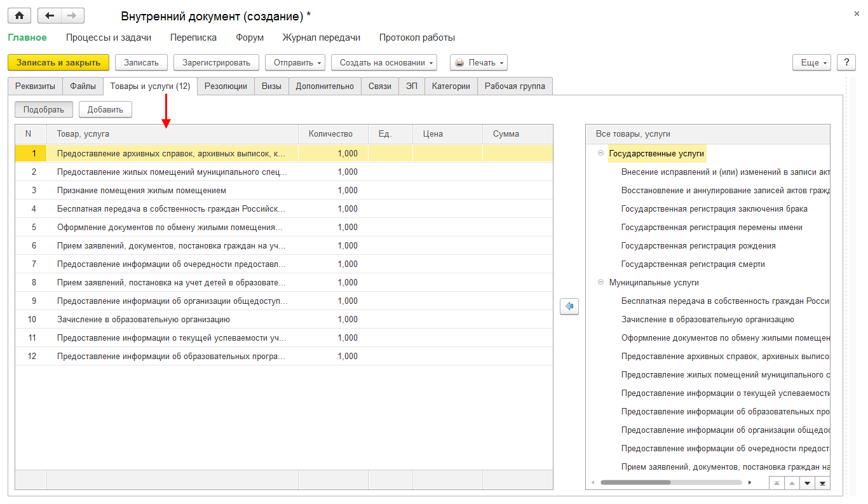Select Государственная регистрация смерти
The image size is (868, 504).
[693, 264]
